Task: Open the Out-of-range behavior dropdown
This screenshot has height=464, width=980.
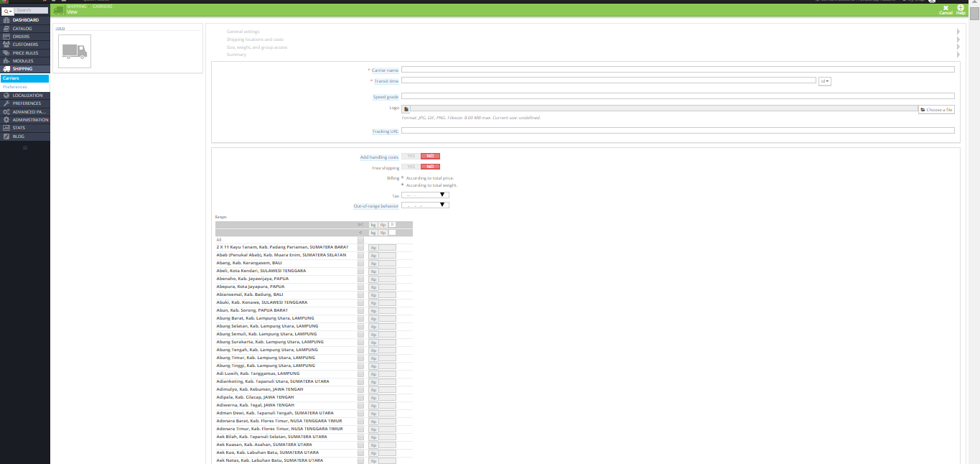Action: click(425, 205)
